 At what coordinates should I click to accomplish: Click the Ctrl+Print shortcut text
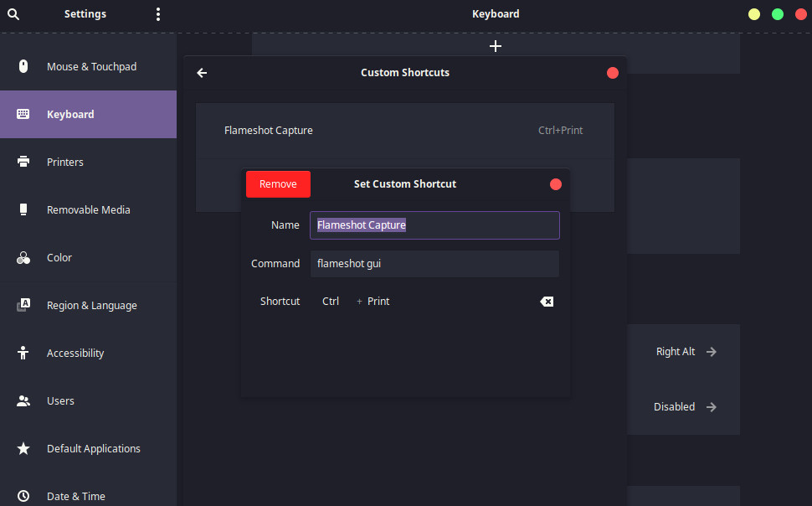click(560, 131)
